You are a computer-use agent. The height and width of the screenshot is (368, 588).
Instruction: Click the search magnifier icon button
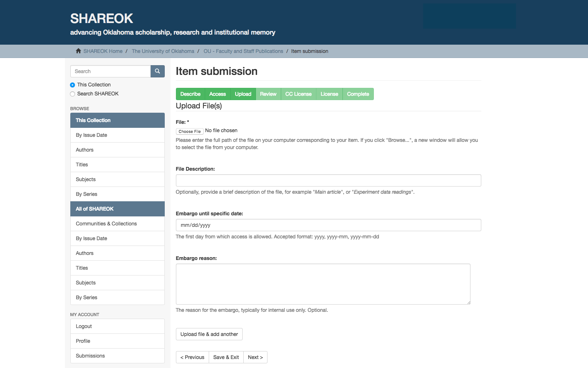[x=157, y=71]
